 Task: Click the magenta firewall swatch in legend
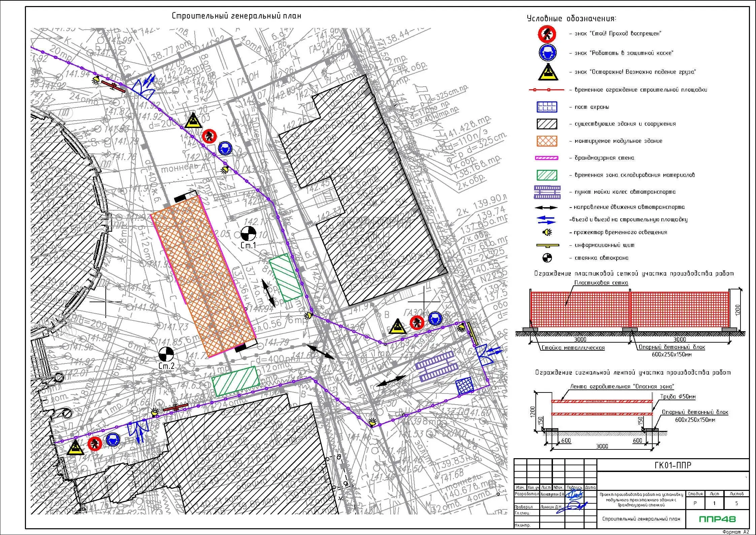tap(547, 158)
